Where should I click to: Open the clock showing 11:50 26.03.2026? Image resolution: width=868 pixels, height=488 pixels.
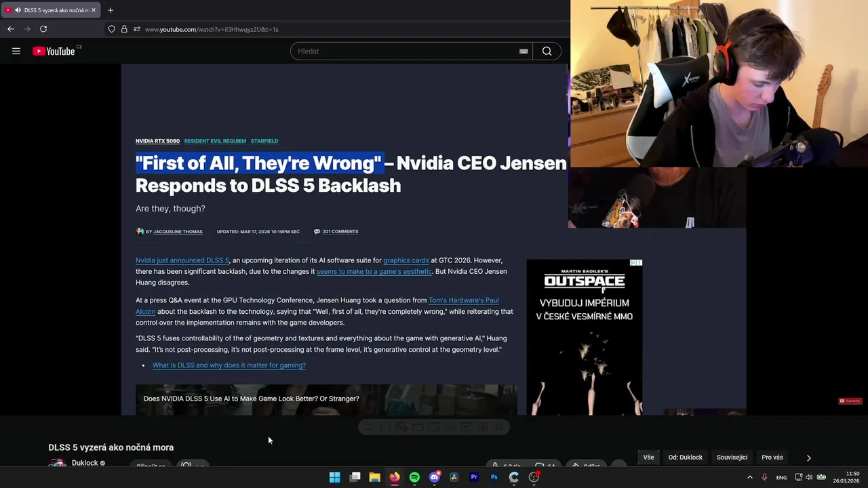click(x=846, y=477)
